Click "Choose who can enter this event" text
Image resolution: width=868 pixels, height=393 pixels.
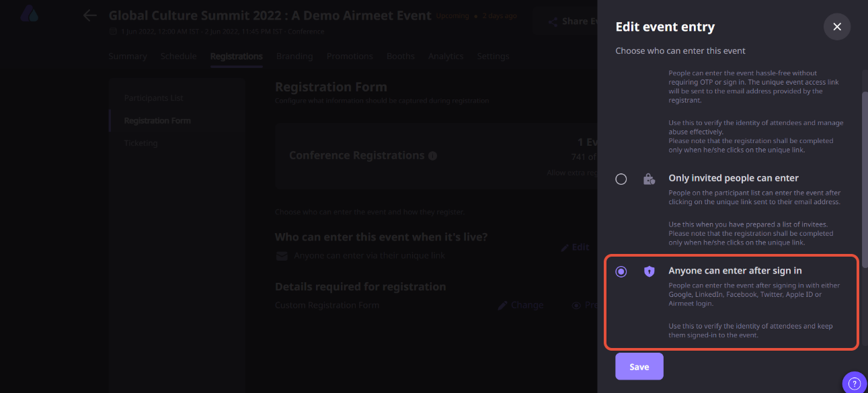[x=680, y=51]
